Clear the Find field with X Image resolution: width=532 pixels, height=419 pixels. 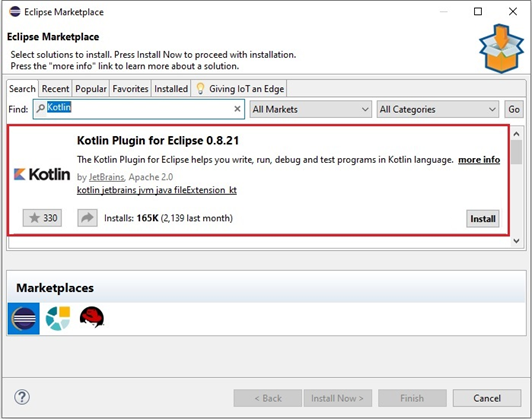pos(238,109)
